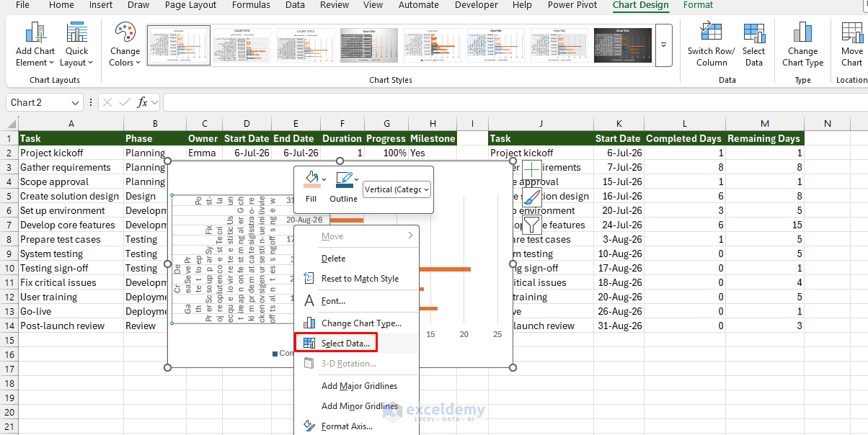
Task: Open the Fill dropdown arrow
Action: (324, 178)
